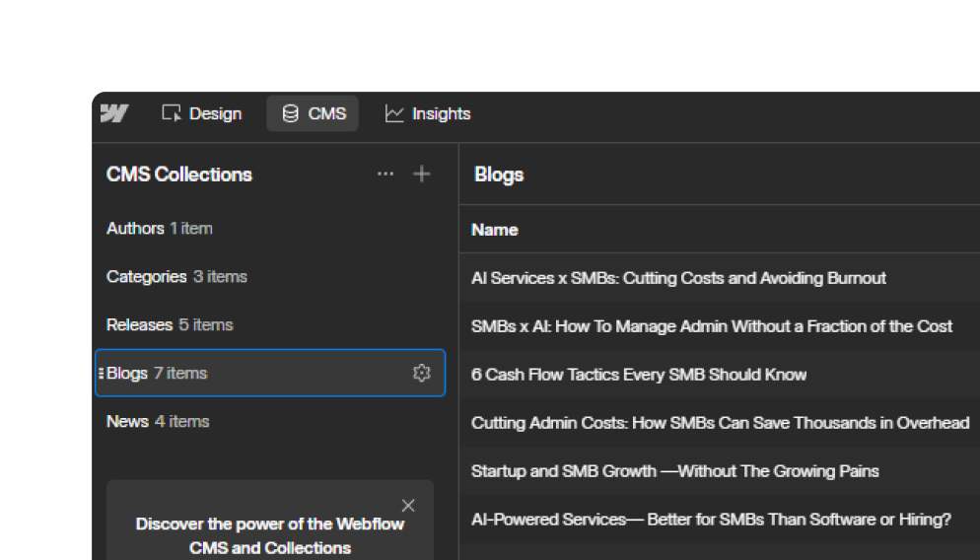Viewport: 980px width, 560px height.
Task: Click 'Discover the power of the Webflow CMS' text
Action: [270, 535]
